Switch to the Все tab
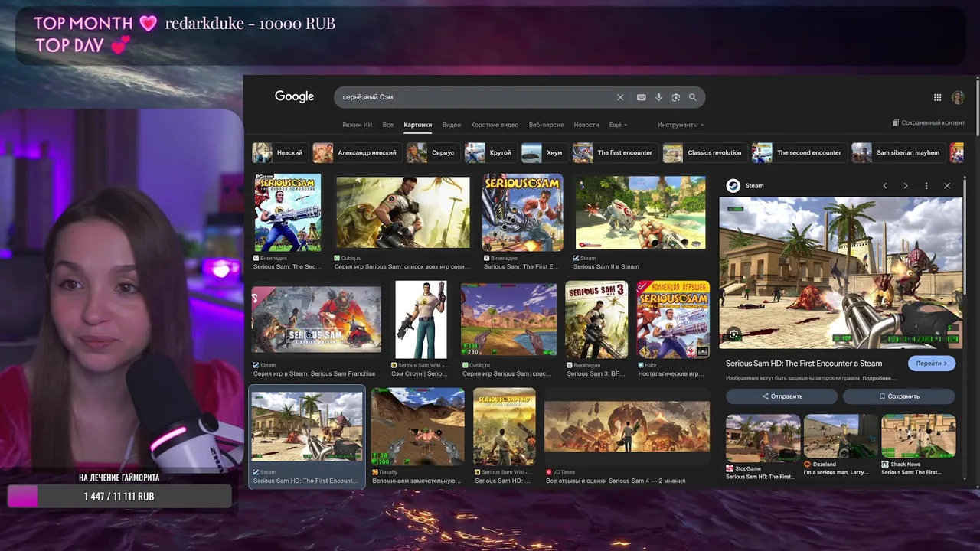The width and height of the screenshot is (980, 551). point(388,125)
